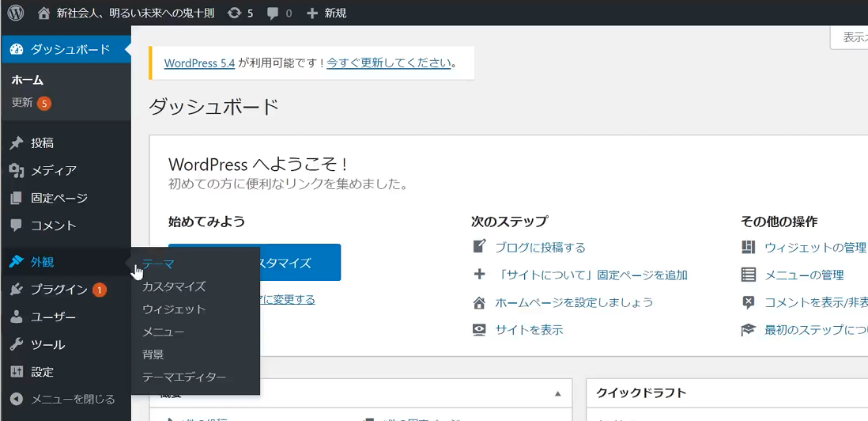Click the screen icon beside サイトを表示
This screenshot has height=421, width=868.
[479, 330]
